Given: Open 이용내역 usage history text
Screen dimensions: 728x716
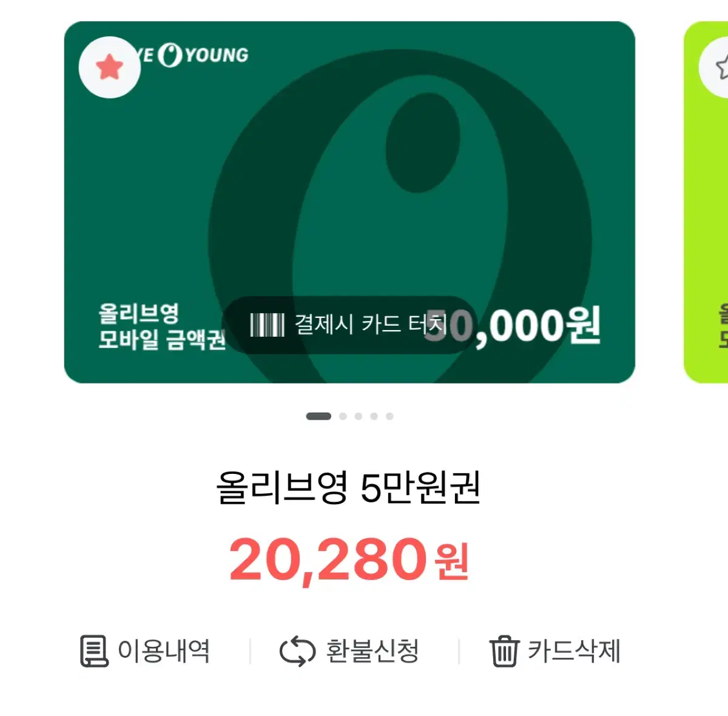Looking at the screenshot, I should pyautogui.click(x=164, y=651).
